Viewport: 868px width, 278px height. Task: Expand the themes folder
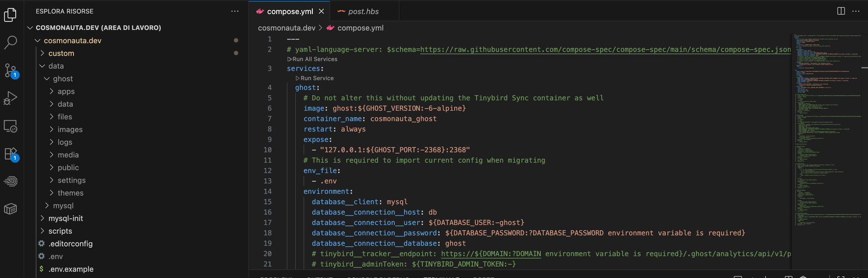[x=52, y=192]
